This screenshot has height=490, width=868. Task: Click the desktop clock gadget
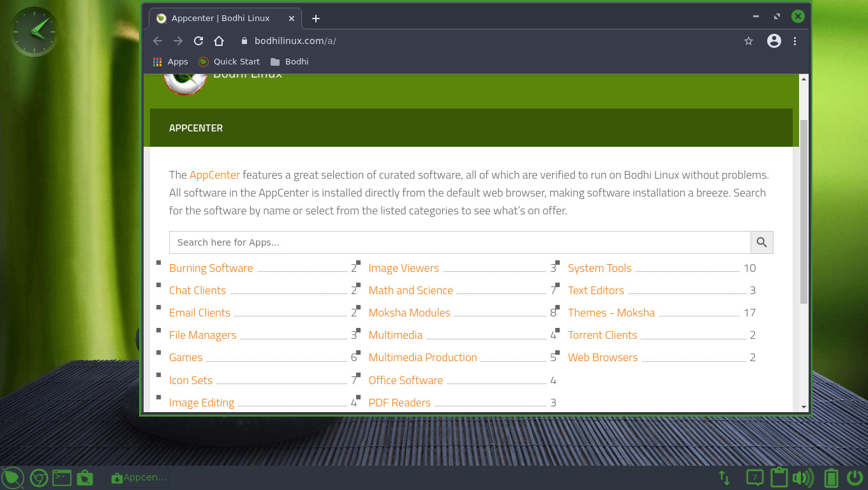[34, 31]
